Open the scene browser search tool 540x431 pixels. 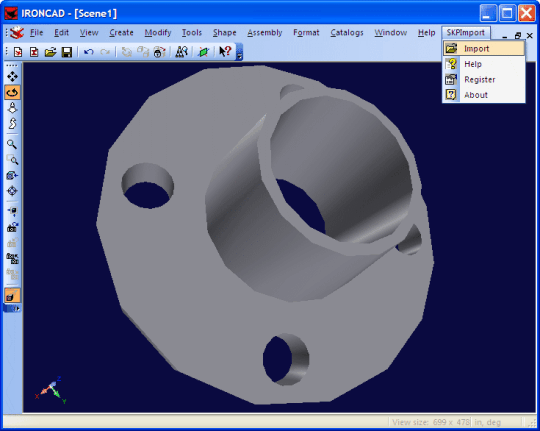(x=181, y=52)
